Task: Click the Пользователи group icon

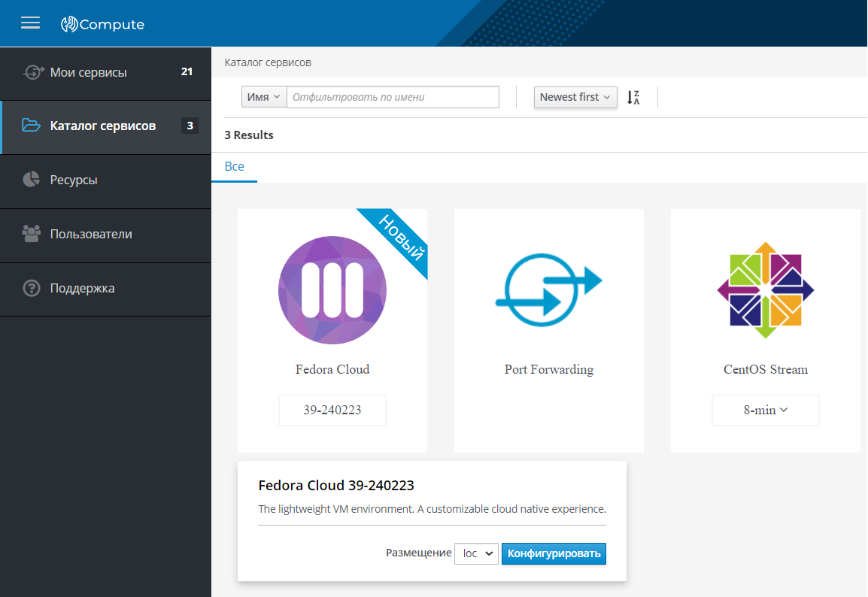Action: coord(31,234)
